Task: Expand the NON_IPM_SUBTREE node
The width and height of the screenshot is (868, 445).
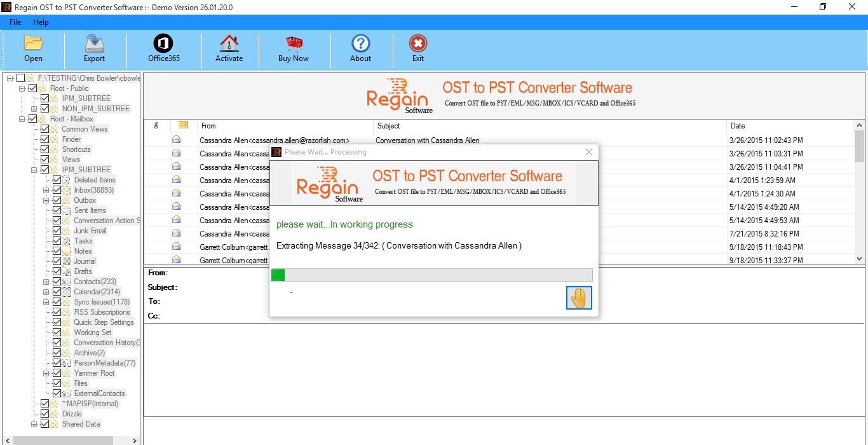Action: (x=34, y=109)
